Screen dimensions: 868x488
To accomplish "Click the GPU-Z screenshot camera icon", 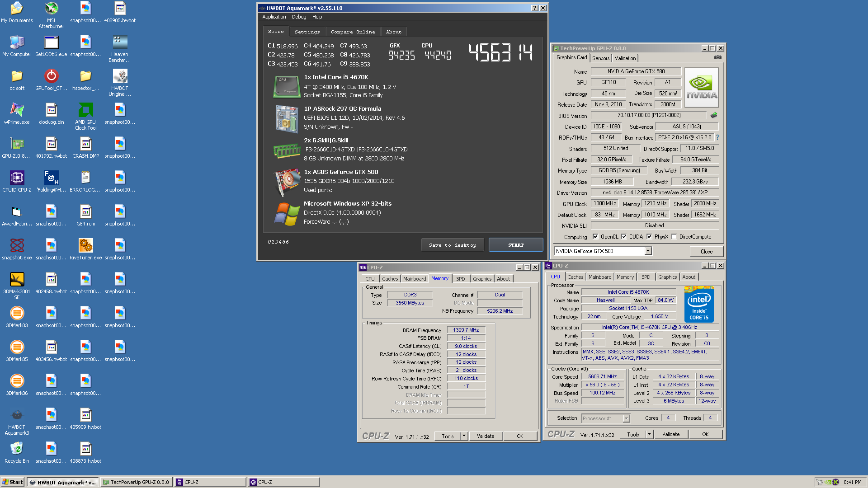I will tap(717, 57).
